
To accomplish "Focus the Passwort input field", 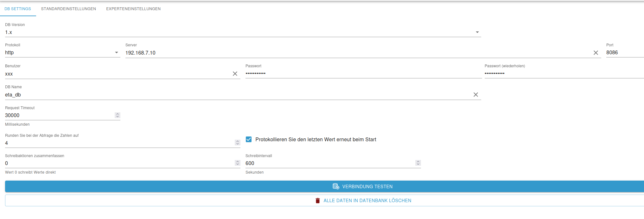I will pos(364,73).
